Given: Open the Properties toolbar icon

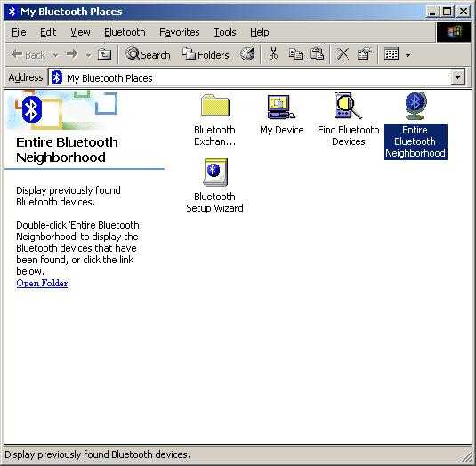Looking at the screenshot, I should (x=364, y=54).
